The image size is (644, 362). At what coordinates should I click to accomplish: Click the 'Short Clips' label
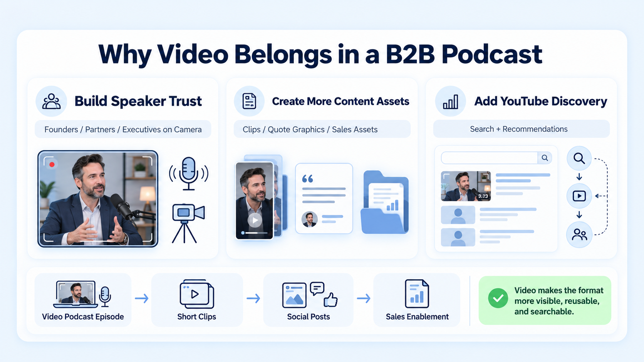coord(197,317)
